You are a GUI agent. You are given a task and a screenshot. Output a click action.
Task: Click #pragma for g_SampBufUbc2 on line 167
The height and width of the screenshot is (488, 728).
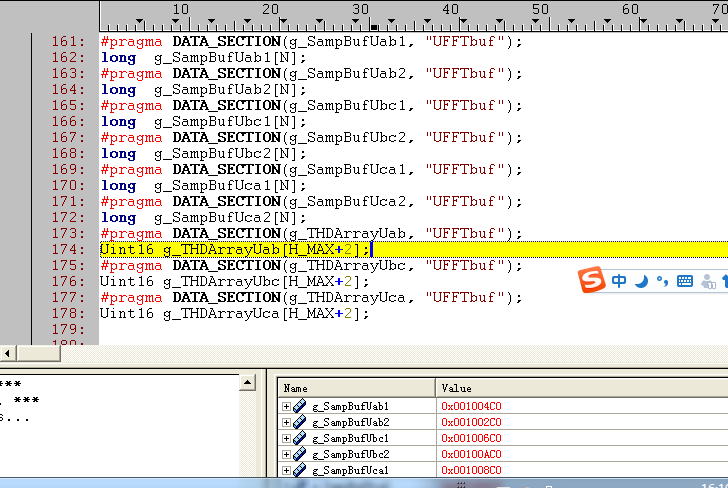coord(131,138)
